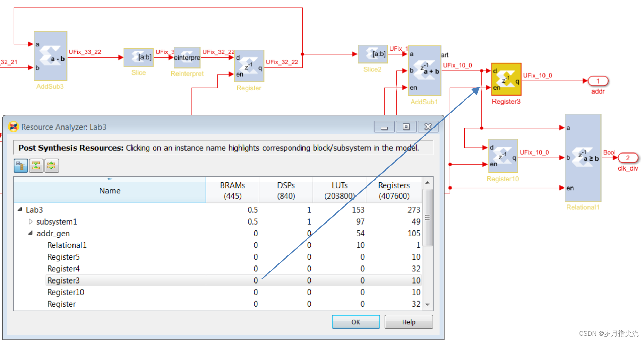Select the subsystem1 row name
The height and width of the screenshot is (340, 644).
click(57, 221)
